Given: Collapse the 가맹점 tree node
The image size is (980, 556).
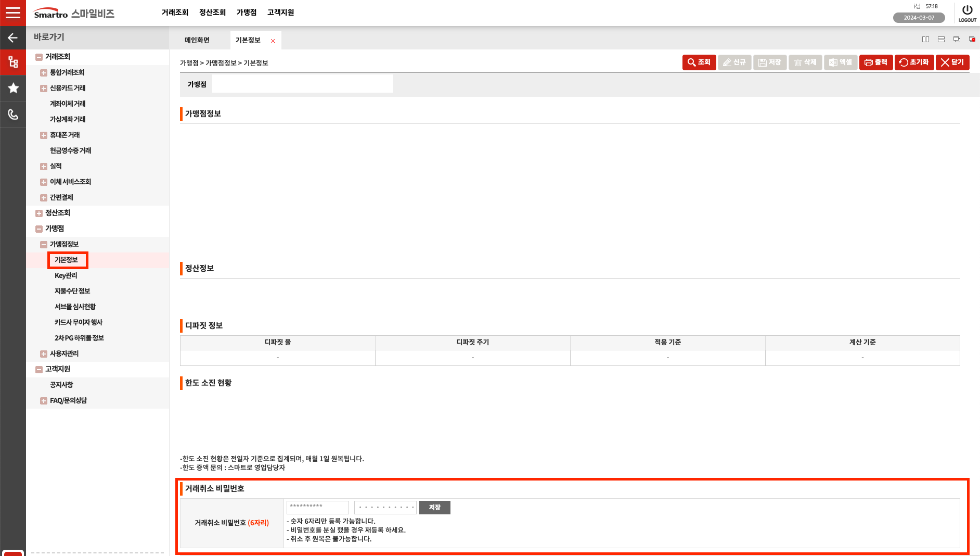Looking at the screenshot, I should [39, 229].
